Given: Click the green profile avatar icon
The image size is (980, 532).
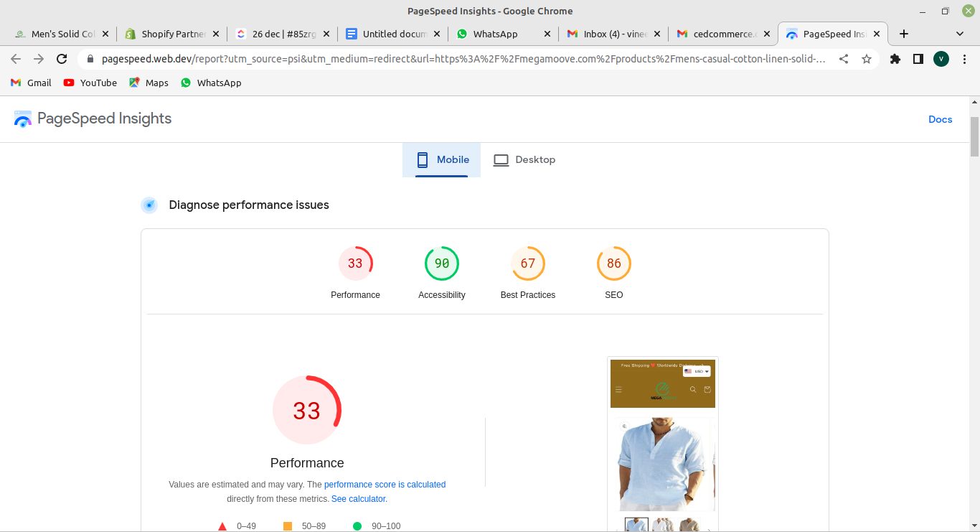Looking at the screenshot, I should (941, 59).
